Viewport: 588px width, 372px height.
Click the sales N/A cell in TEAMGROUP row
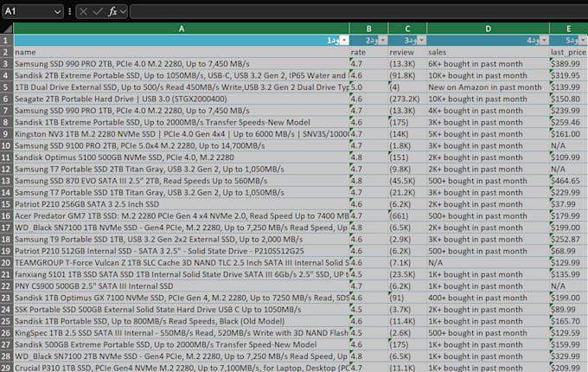tap(488, 263)
